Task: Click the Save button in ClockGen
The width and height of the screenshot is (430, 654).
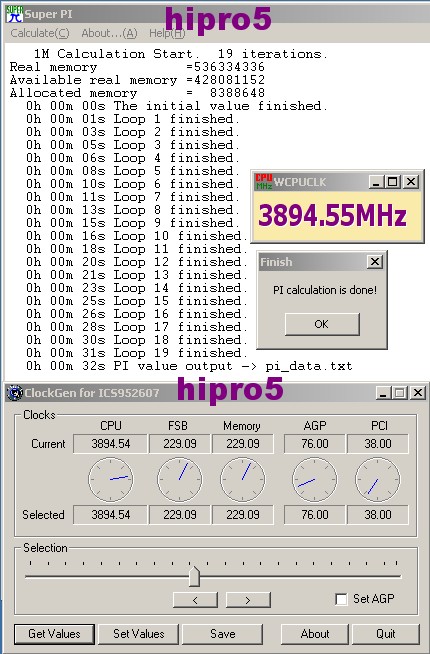Action: point(223,634)
